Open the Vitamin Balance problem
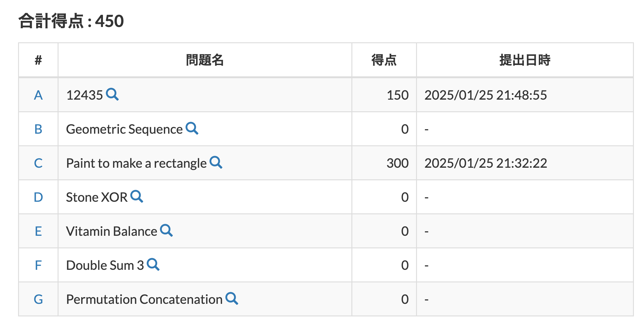644x325 pixels. pos(112,231)
